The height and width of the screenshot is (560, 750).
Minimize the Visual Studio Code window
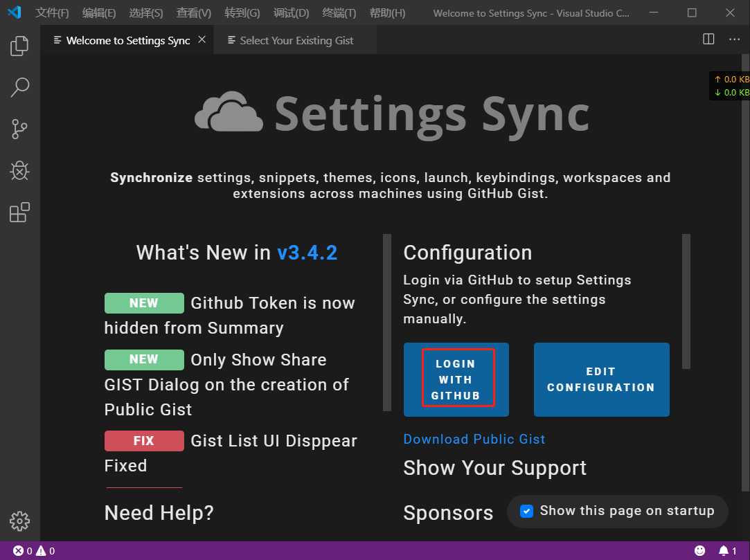(x=653, y=12)
